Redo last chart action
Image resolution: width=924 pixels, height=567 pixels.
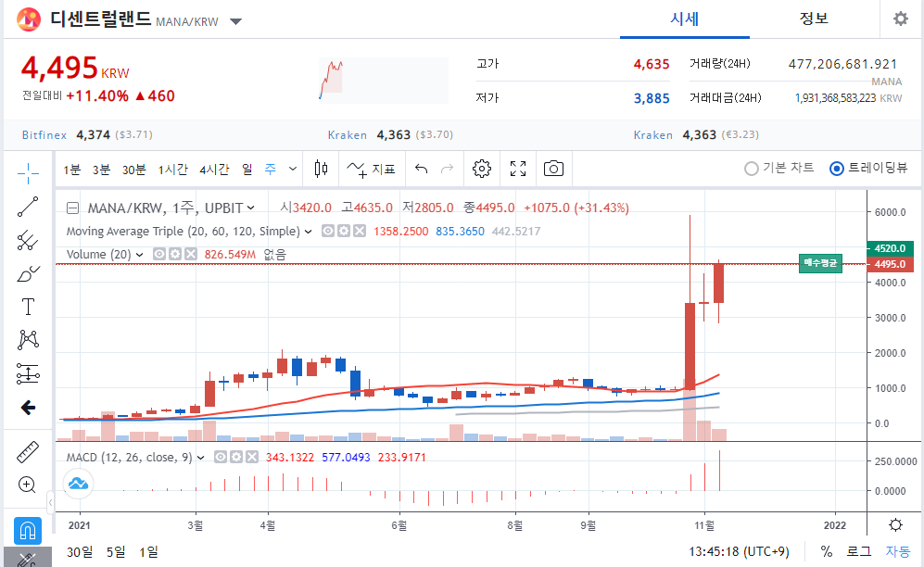tap(448, 169)
